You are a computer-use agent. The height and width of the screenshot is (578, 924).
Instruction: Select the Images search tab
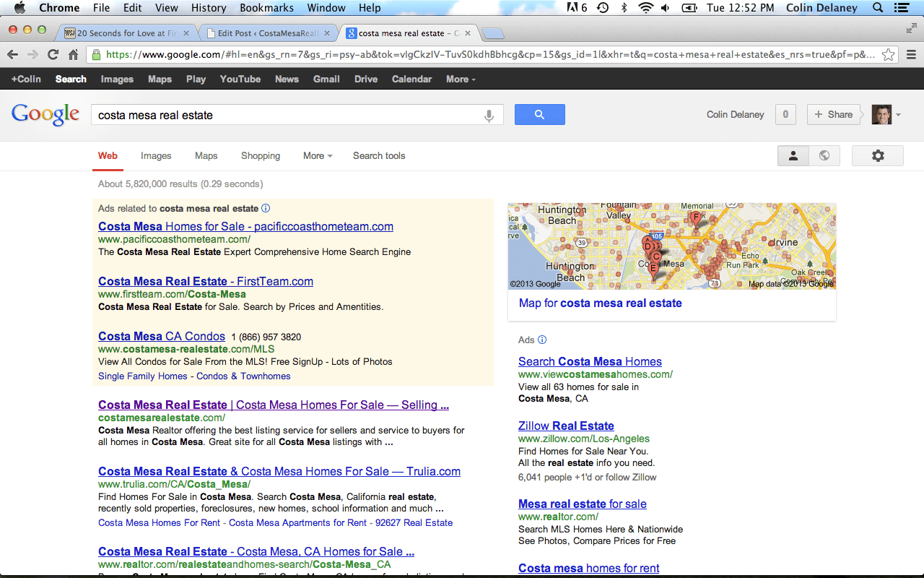[x=156, y=155]
